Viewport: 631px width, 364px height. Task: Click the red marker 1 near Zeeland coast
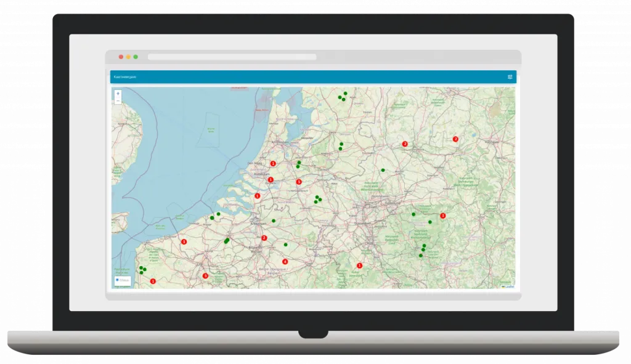tap(258, 195)
